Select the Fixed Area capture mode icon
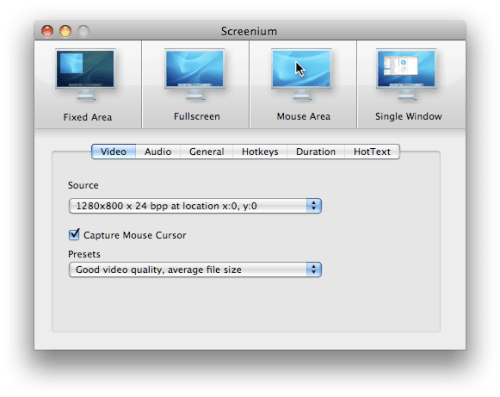This screenshot has height=397, width=500. 86,74
